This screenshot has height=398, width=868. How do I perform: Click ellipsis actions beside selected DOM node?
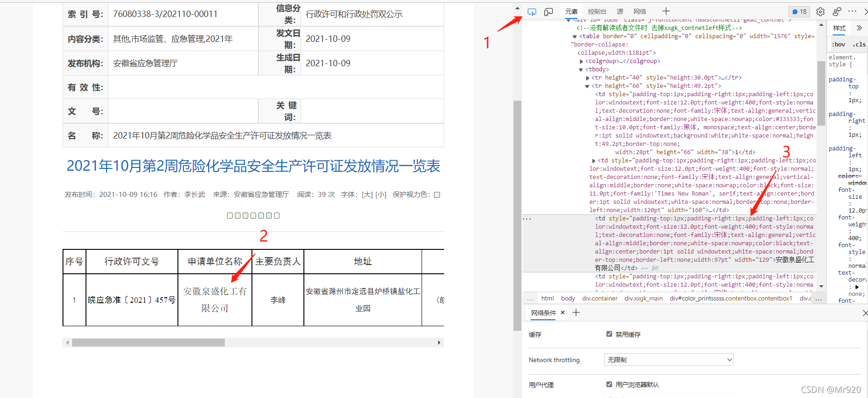pyautogui.click(x=527, y=219)
